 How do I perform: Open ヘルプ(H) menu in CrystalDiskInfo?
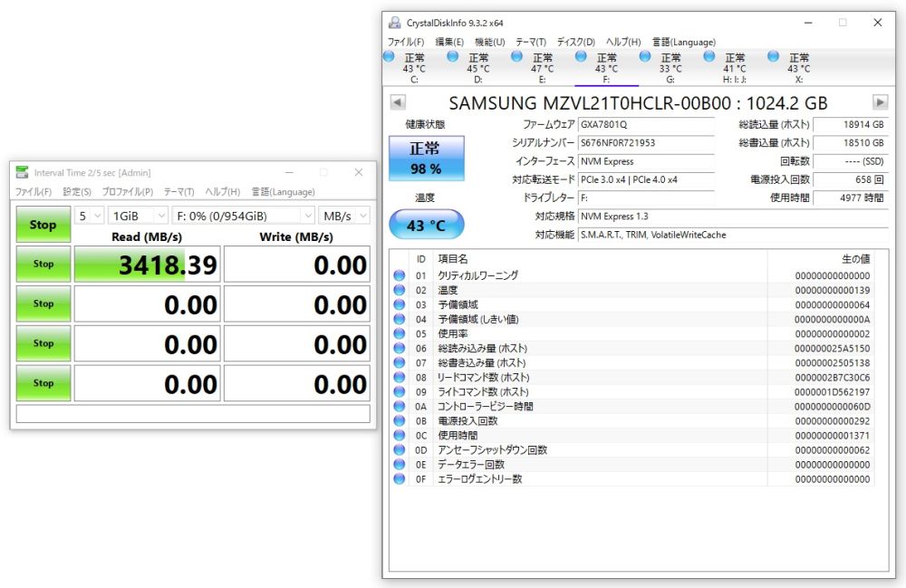click(x=623, y=42)
